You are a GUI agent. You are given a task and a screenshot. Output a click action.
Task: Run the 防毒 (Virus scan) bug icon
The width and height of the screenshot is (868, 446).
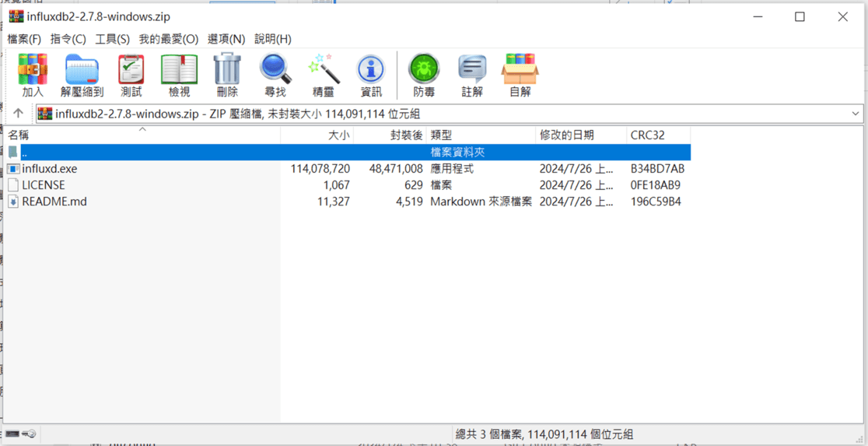[x=423, y=68]
